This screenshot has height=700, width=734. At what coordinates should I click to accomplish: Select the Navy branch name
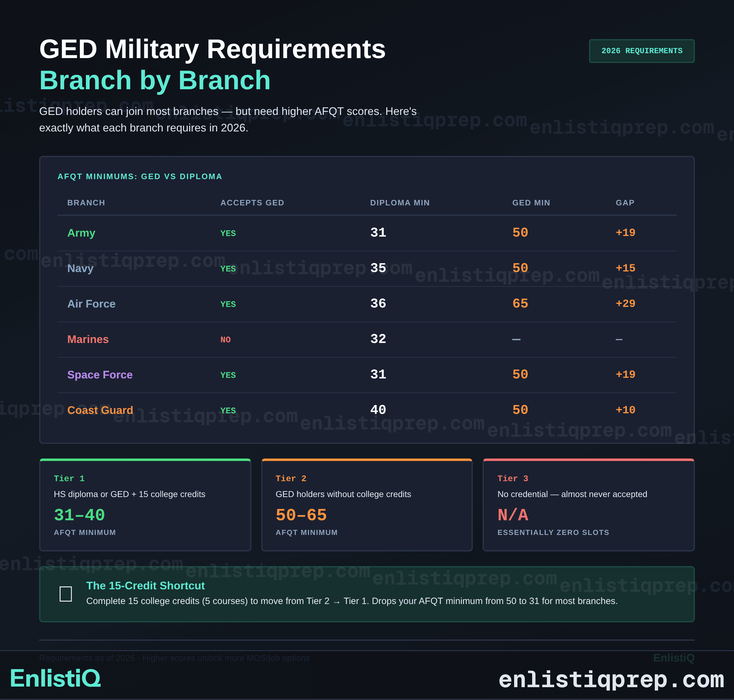(x=80, y=268)
